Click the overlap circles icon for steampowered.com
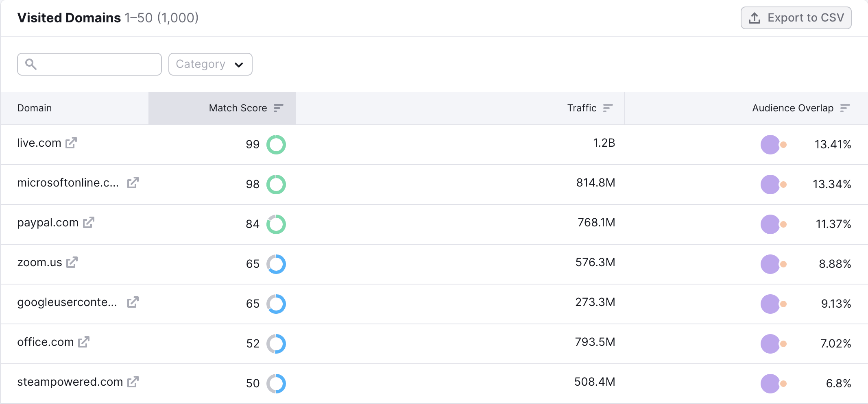Screen dimensions: 868x404 click(x=774, y=384)
